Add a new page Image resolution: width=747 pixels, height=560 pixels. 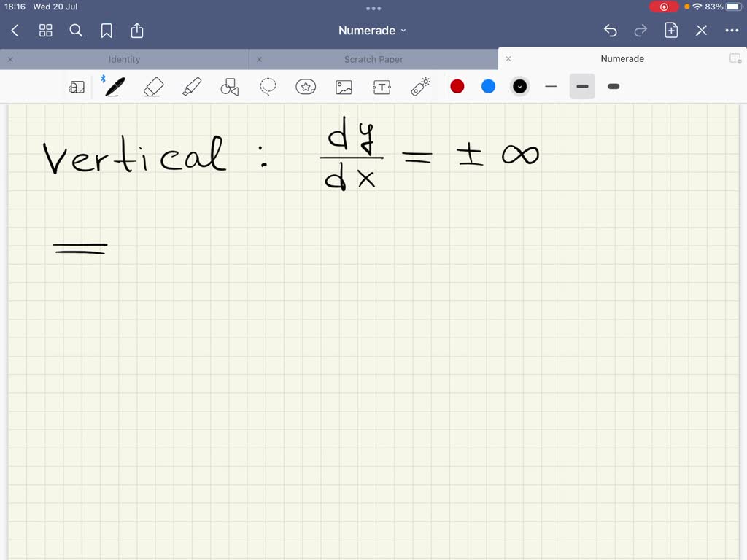pos(671,31)
